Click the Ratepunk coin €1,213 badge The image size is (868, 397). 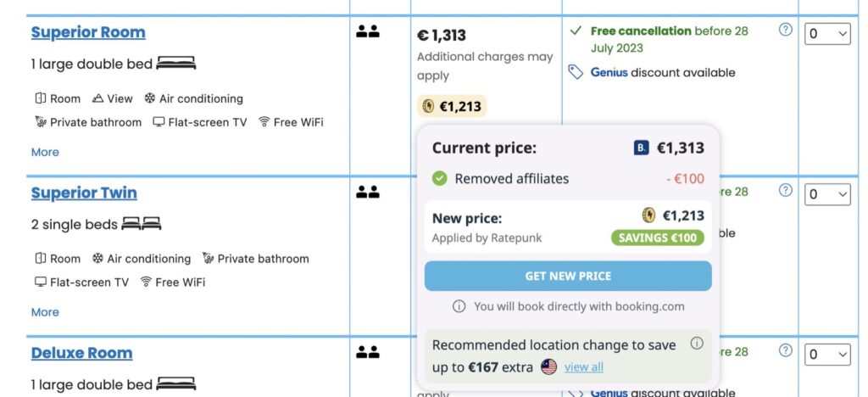pyautogui.click(x=452, y=106)
